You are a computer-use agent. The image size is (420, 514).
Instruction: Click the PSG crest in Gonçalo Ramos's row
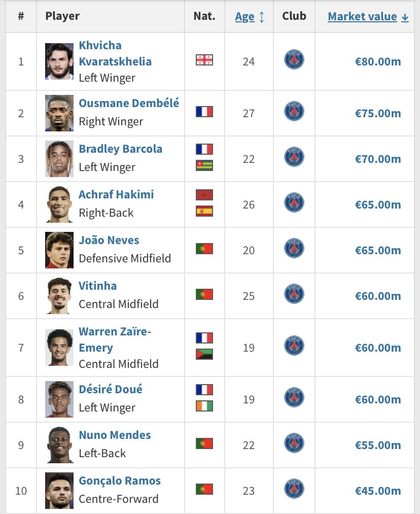(294, 489)
